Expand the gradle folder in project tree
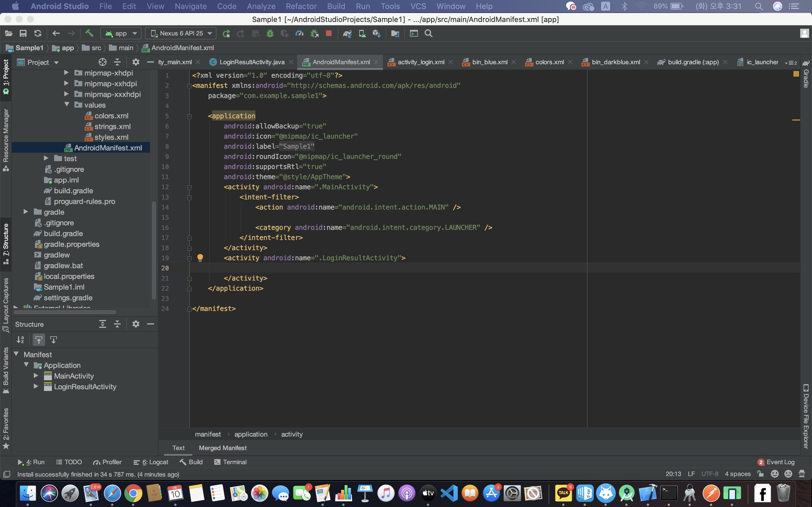The height and width of the screenshot is (507, 812). click(x=26, y=212)
